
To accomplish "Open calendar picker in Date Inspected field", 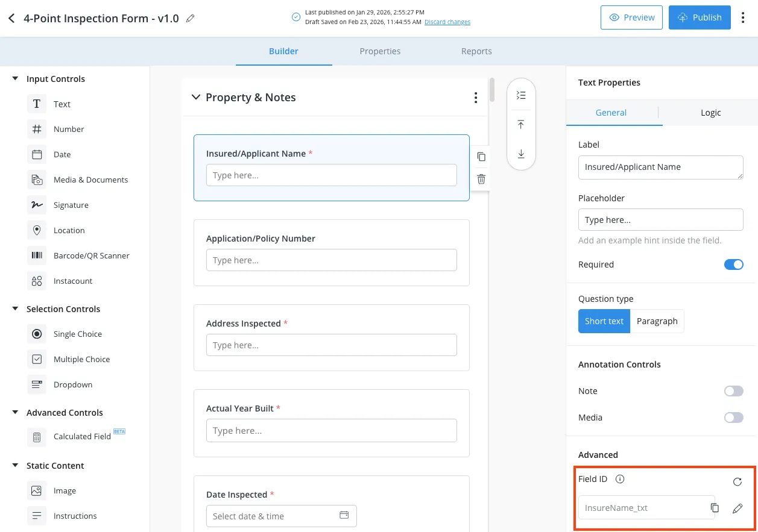I will (x=344, y=516).
